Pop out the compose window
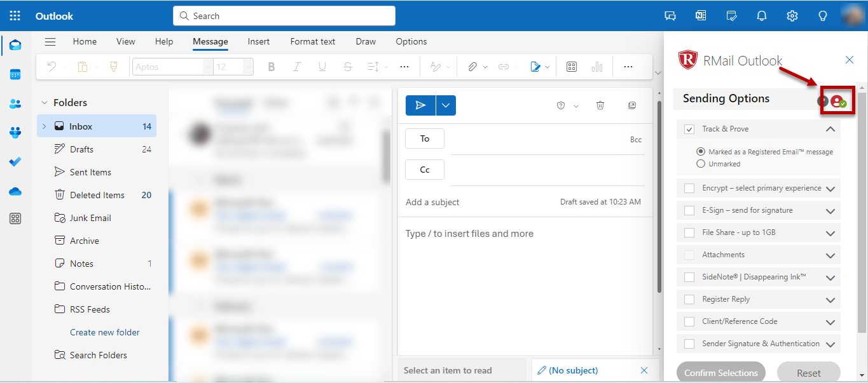The width and height of the screenshot is (868, 383). pos(632,105)
